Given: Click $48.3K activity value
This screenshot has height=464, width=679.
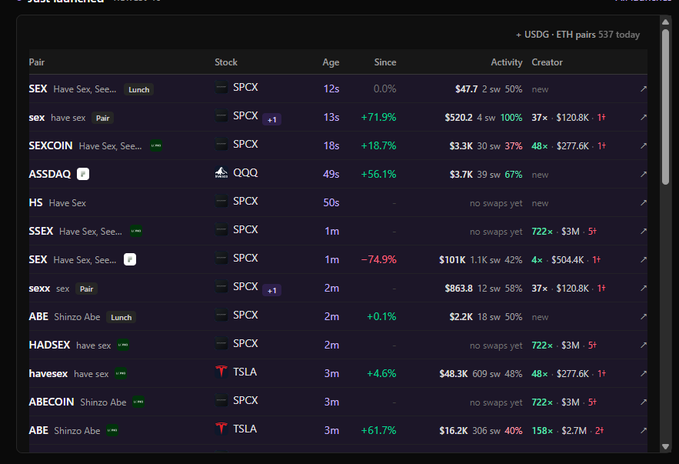Looking at the screenshot, I should [453, 374].
